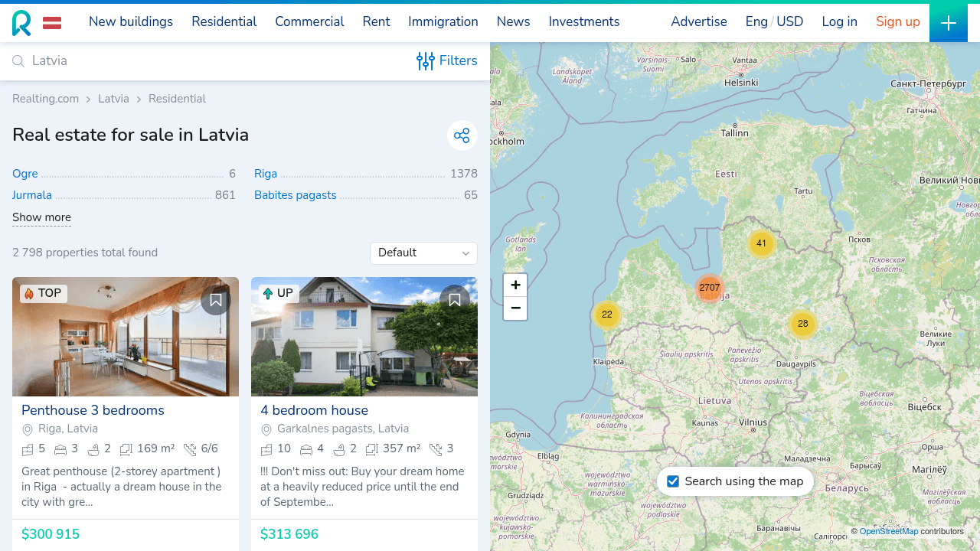
Task: Click Advertise link
Action: 699,21
